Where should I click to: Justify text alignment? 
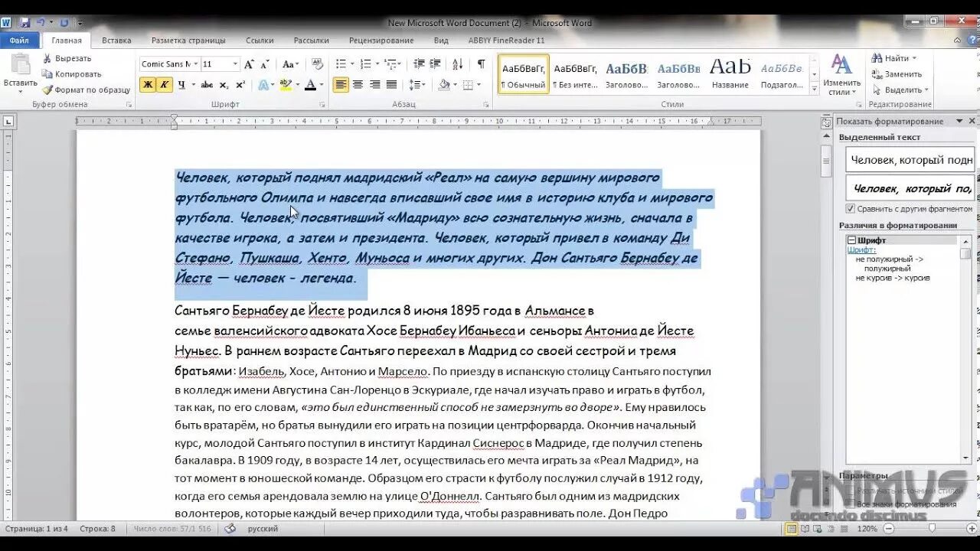coord(392,85)
